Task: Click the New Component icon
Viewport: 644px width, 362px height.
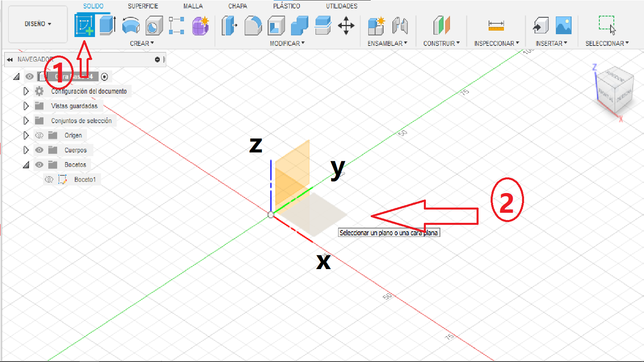Action: [x=377, y=25]
